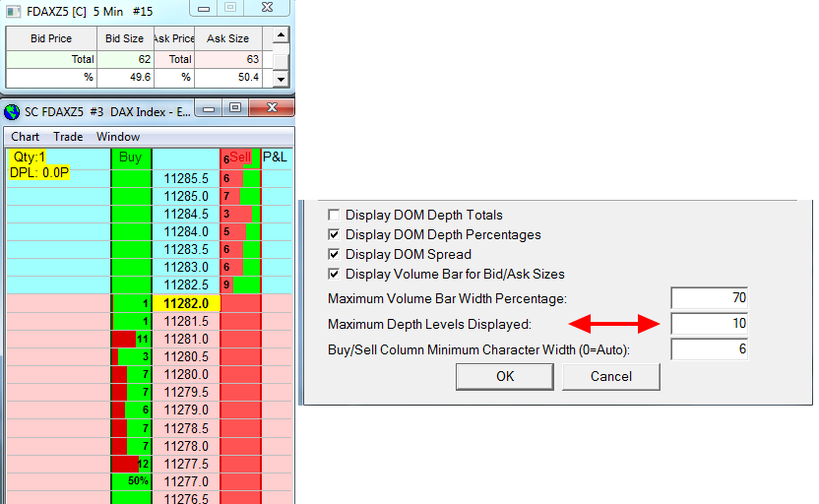This screenshot has height=504, width=819.
Task: Select the highlighted price 11282.0
Action: pos(186,303)
